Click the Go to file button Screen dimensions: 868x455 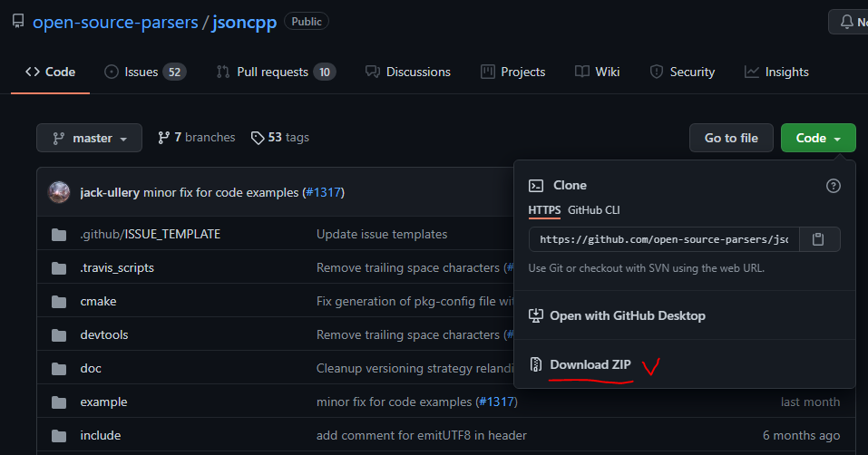731,138
